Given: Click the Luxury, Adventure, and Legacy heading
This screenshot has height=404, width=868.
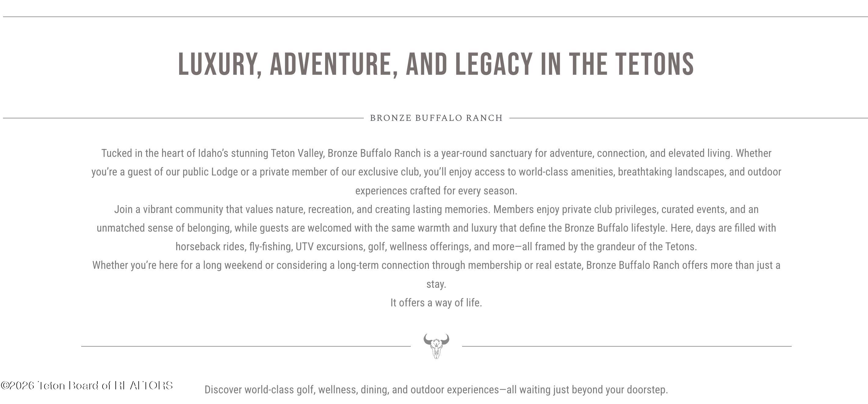Looking at the screenshot, I should pos(436,64).
